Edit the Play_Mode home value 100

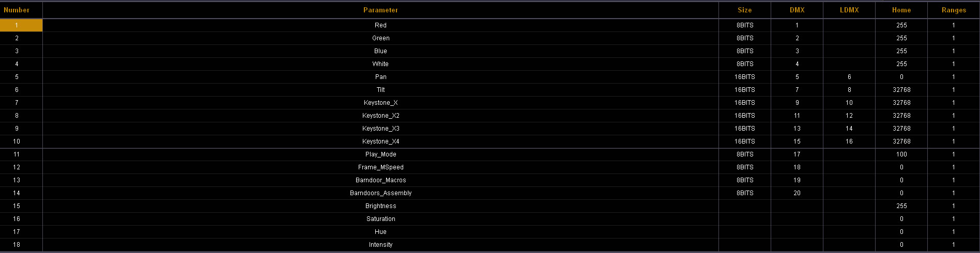pyautogui.click(x=901, y=154)
